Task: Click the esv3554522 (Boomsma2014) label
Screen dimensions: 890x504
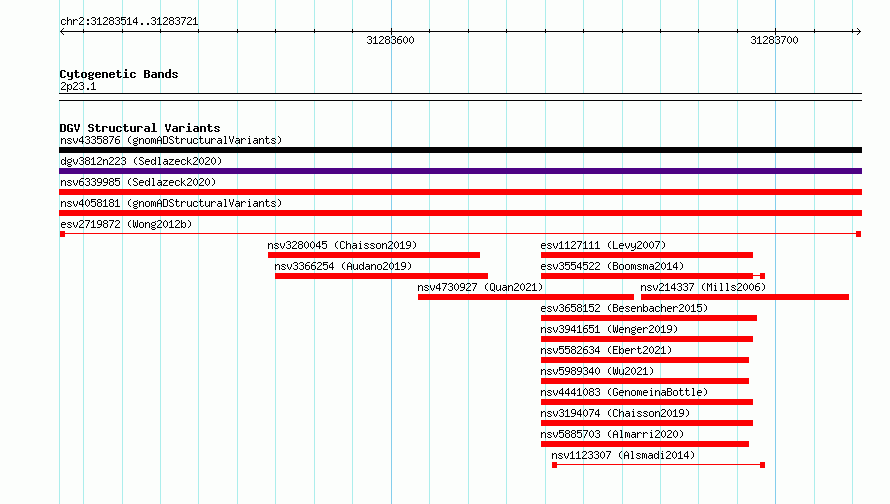Action: pos(612,266)
